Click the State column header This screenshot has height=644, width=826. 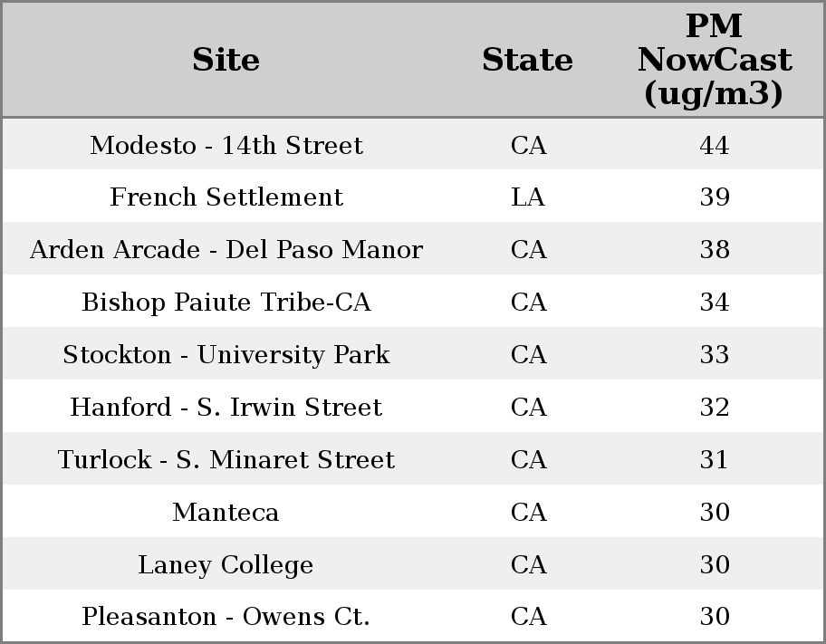(x=527, y=61)
